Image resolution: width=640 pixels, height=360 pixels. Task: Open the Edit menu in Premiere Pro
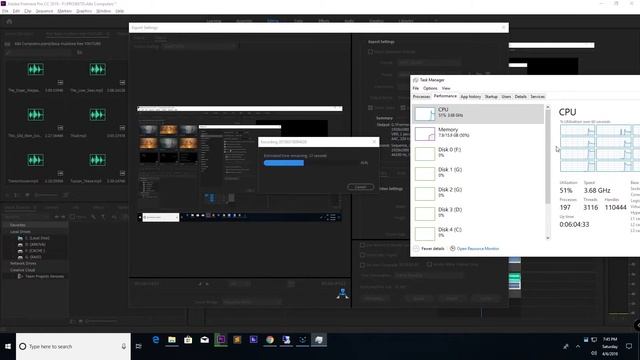point(16,11)
